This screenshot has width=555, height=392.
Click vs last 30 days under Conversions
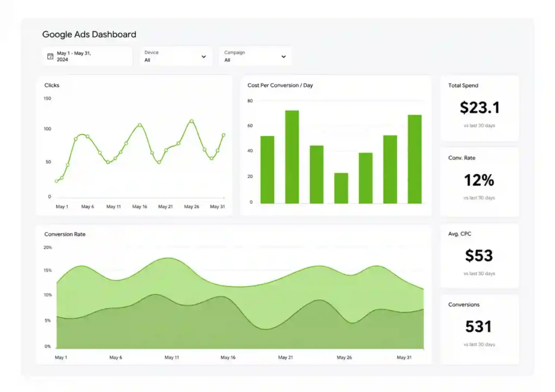(479, 344)
